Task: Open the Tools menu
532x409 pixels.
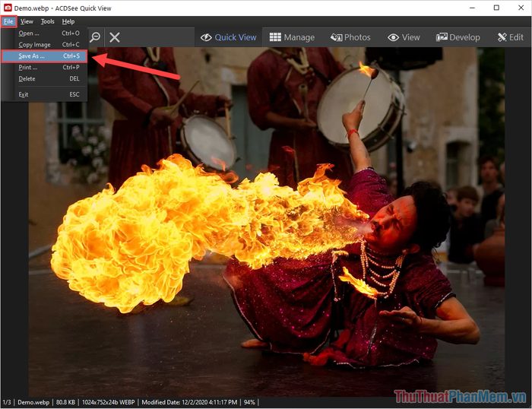Action: pos(47,21)
